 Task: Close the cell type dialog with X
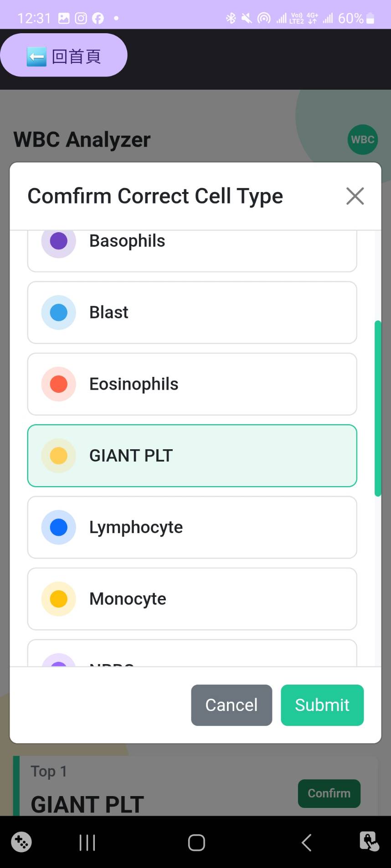(x=355, y=196)
